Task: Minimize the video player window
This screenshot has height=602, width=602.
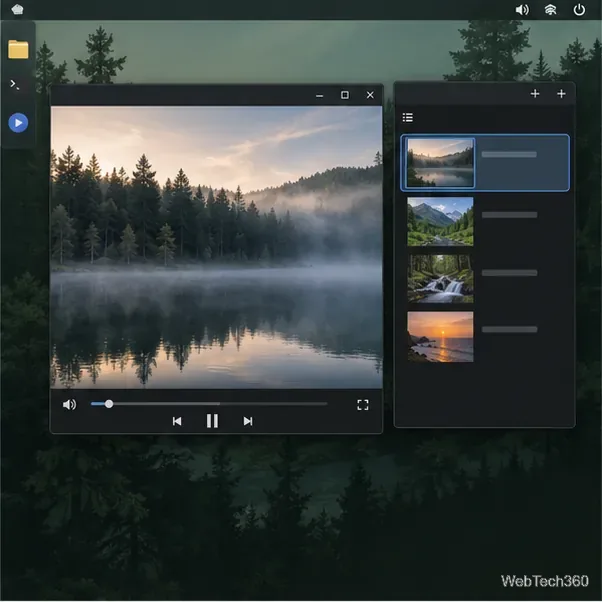Action: click(x=319, y=95)
